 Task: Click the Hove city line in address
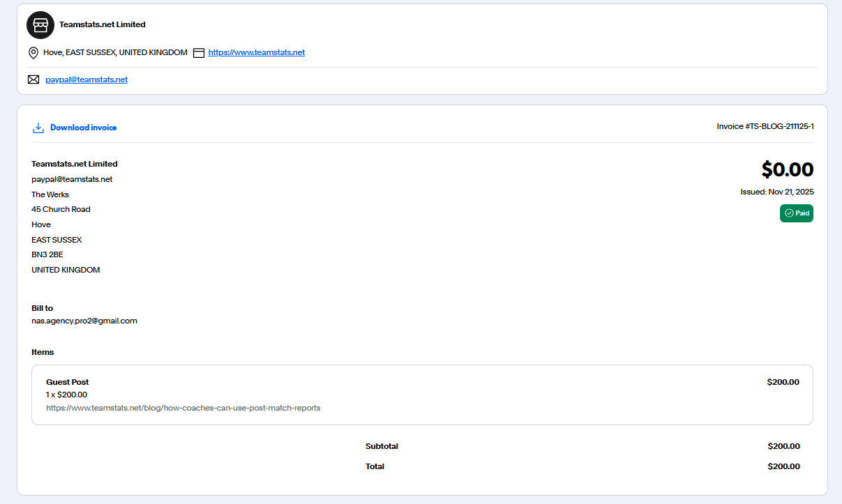pos(41,224)
